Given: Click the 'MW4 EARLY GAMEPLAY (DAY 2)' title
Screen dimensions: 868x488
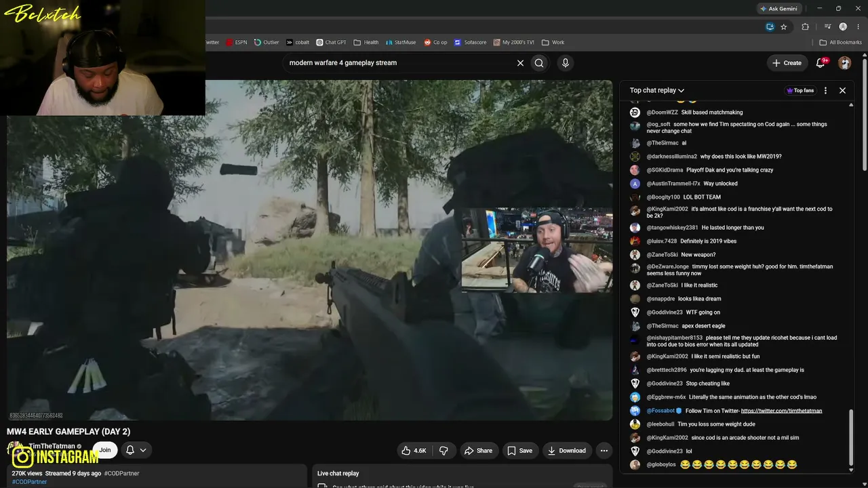Looking at the screenshot, I should (x=68, y=432).
